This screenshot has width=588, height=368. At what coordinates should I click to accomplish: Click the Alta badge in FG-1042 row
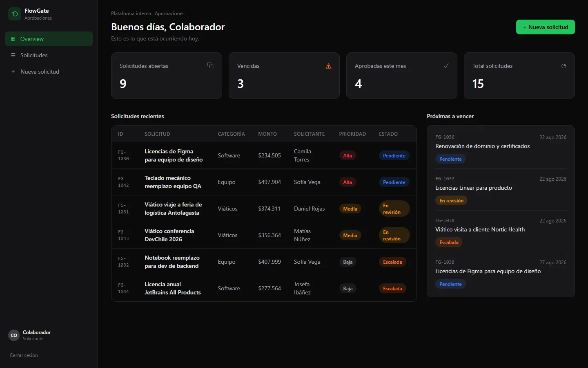(347, 182)
